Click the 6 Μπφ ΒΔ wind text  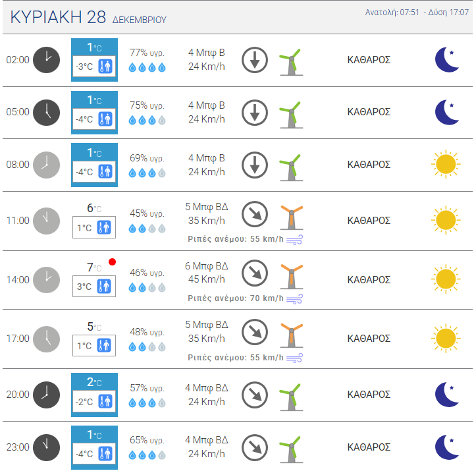207,266
